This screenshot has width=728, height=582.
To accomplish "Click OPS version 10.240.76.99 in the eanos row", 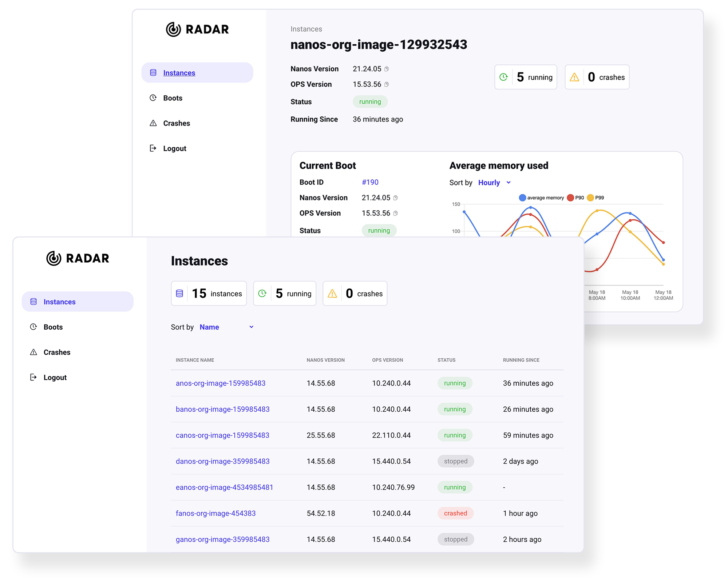I will [393, 487].
